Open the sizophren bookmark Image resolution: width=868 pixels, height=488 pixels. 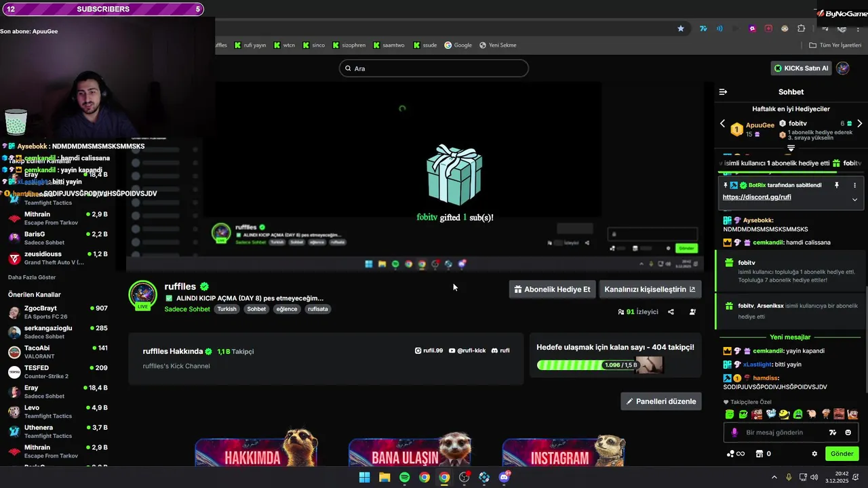[349, 45]
